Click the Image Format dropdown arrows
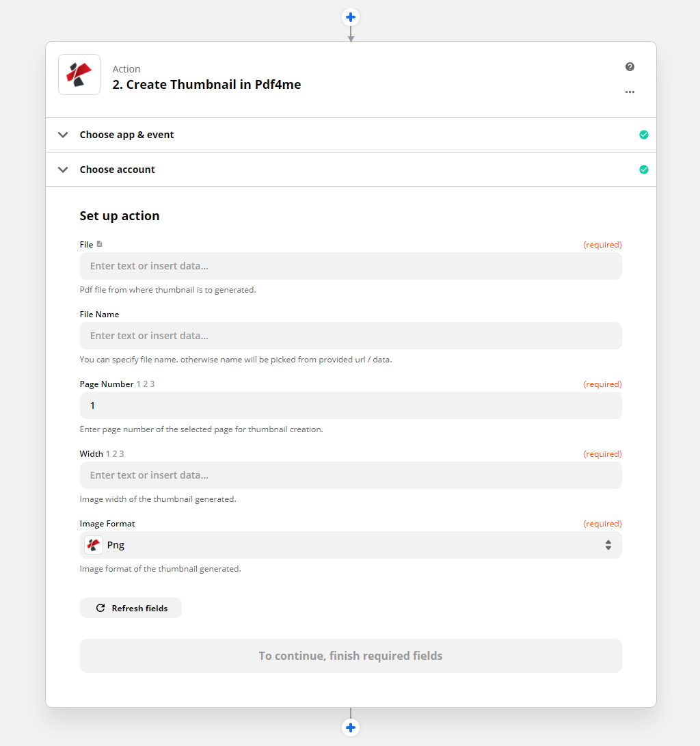The image size is (700, 746). pos(608,545)
